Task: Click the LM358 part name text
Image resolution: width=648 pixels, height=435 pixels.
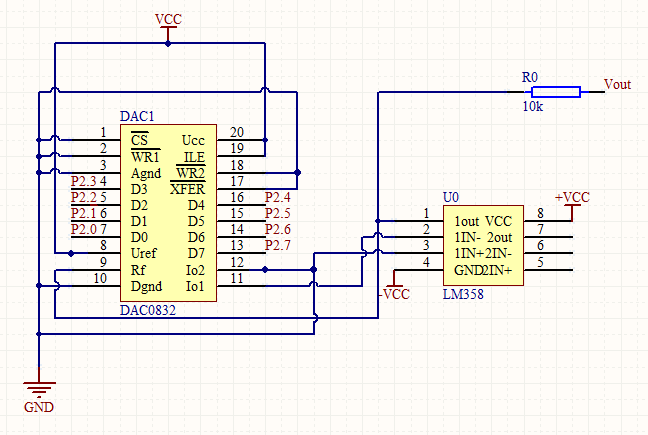Action: (463, 294)
